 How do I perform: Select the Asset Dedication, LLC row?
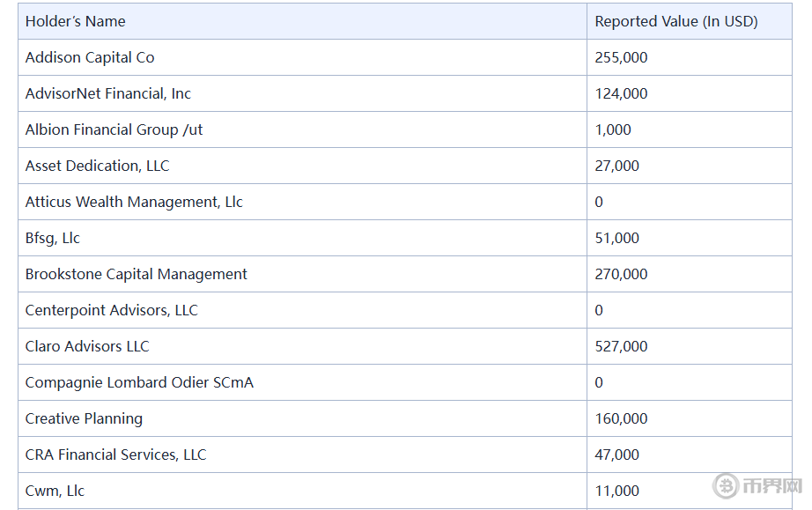(98, 166)
